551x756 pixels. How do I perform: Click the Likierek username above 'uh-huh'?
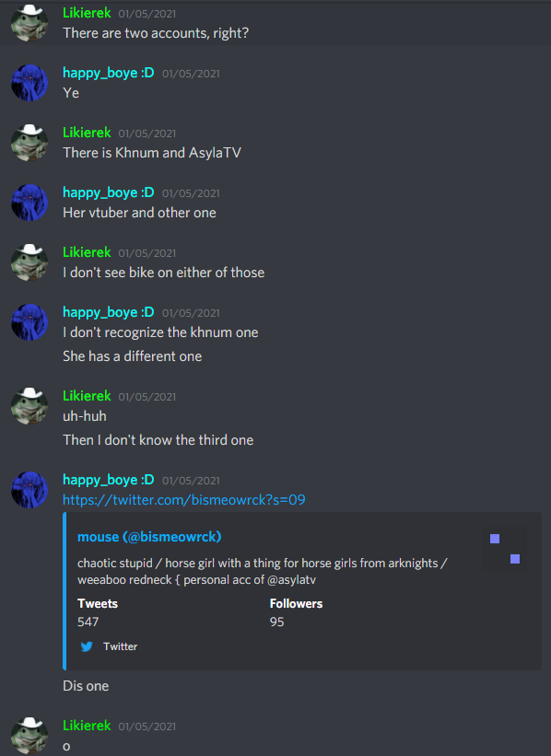click(87, 396)
